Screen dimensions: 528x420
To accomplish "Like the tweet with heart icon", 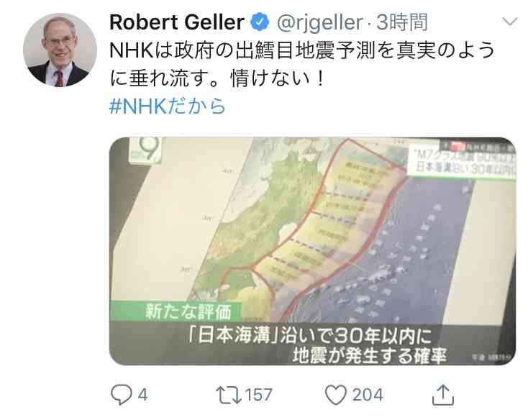I will [336, 395].
